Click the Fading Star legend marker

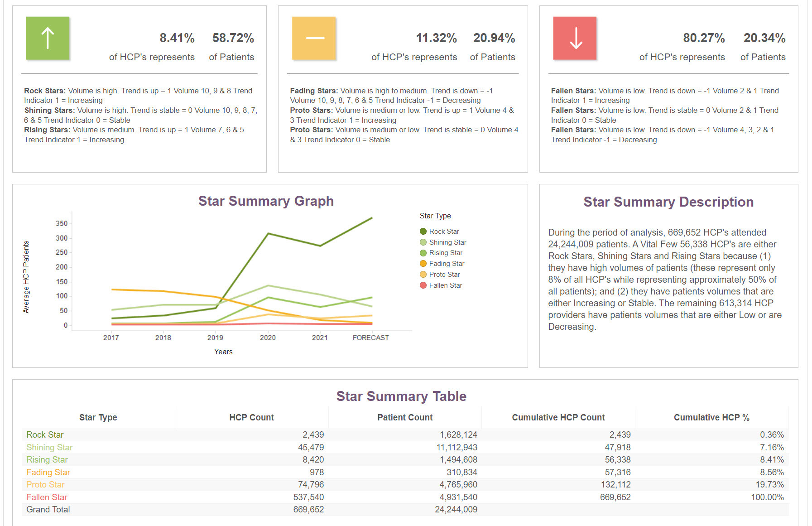423,264
